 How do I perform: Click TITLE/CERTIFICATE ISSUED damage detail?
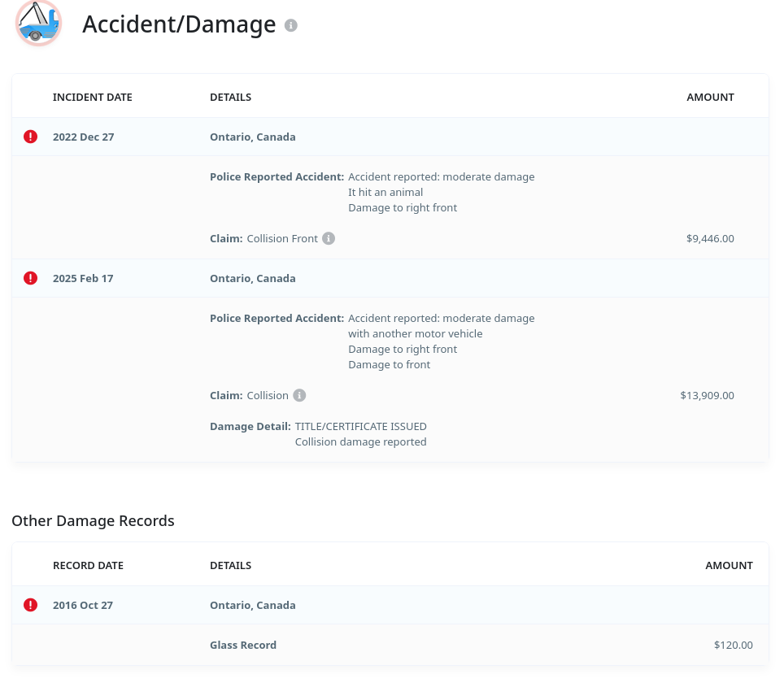360,427
